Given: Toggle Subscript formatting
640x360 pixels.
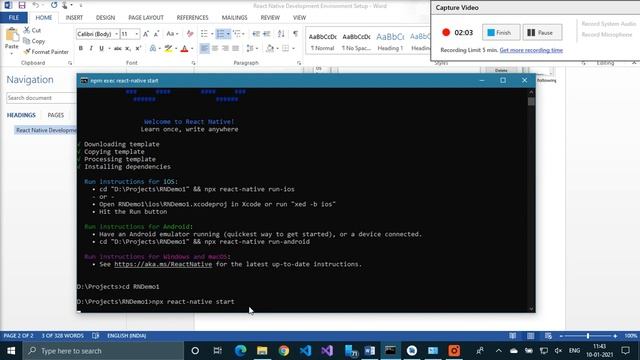Looking at the screenshot, I should point(128,49).
